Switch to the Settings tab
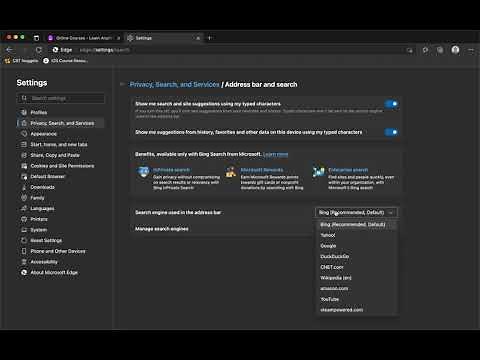480x360 pixels. tap(165, 38)
